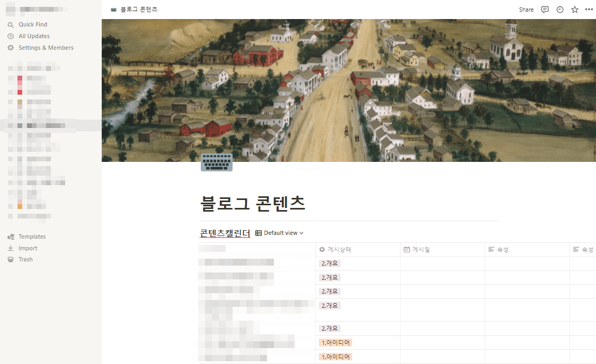Viewport: 596px width, 364px height.
Task: Open page options via the ••• icon
Action: [589, 9]
